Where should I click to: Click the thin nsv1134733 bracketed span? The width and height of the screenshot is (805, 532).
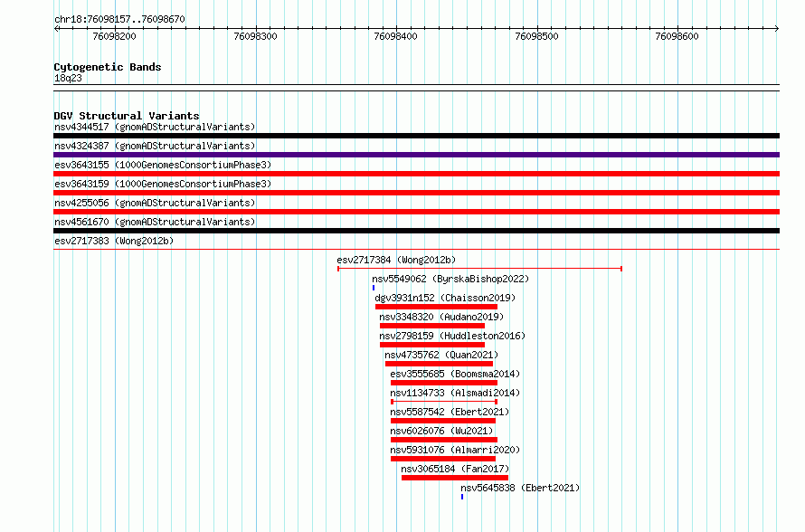[x=444, y=402]
